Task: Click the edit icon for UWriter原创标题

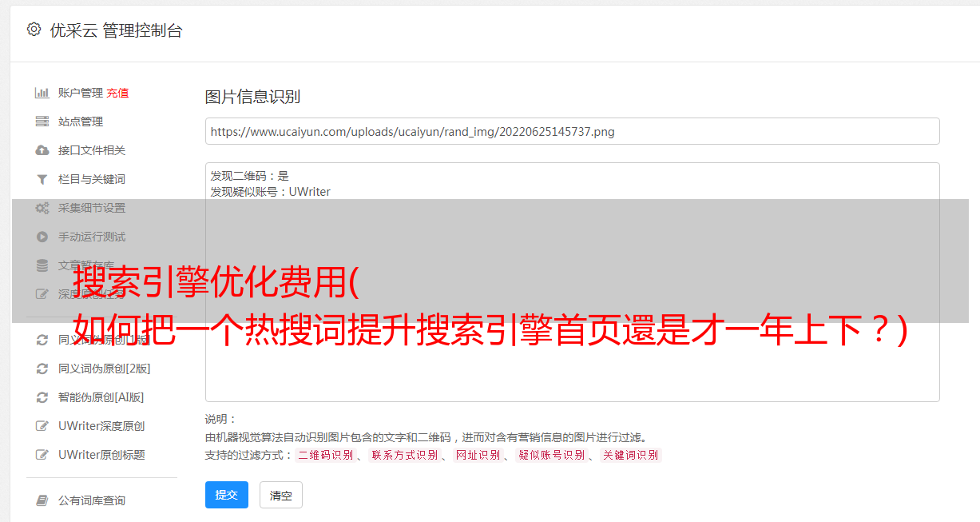Action: (42, 455)
